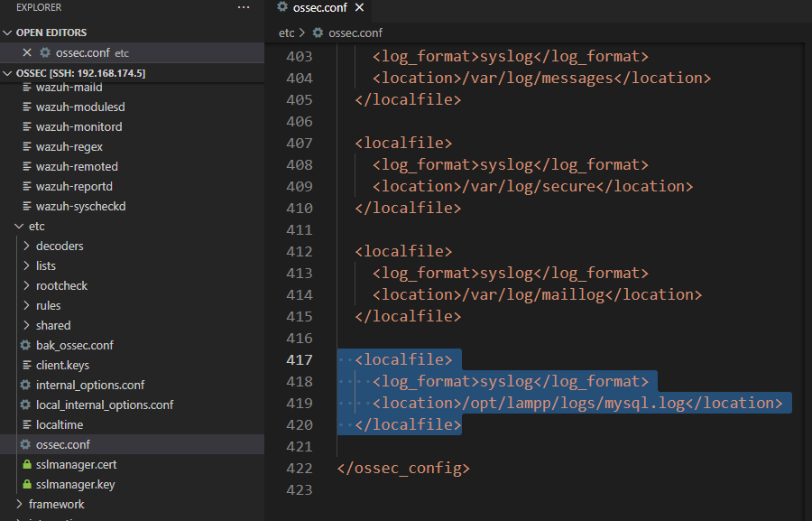The image size is (812, 521).
Task: Click the <localfile> tag on line 407
Action: point(403,143)
